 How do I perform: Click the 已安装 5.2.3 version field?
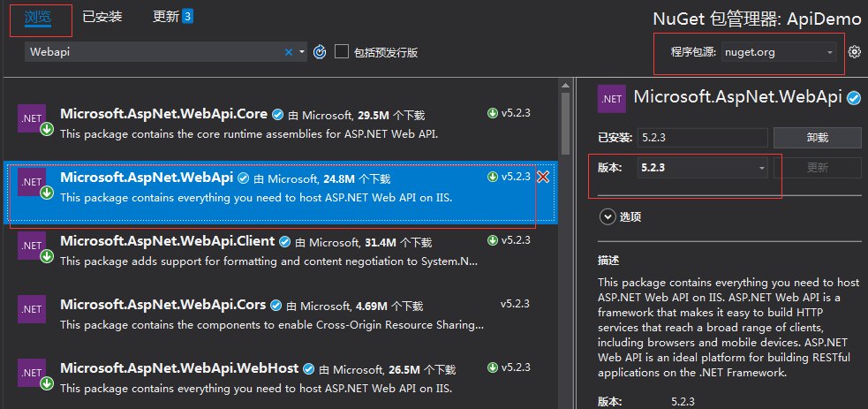tap(703, 138)
